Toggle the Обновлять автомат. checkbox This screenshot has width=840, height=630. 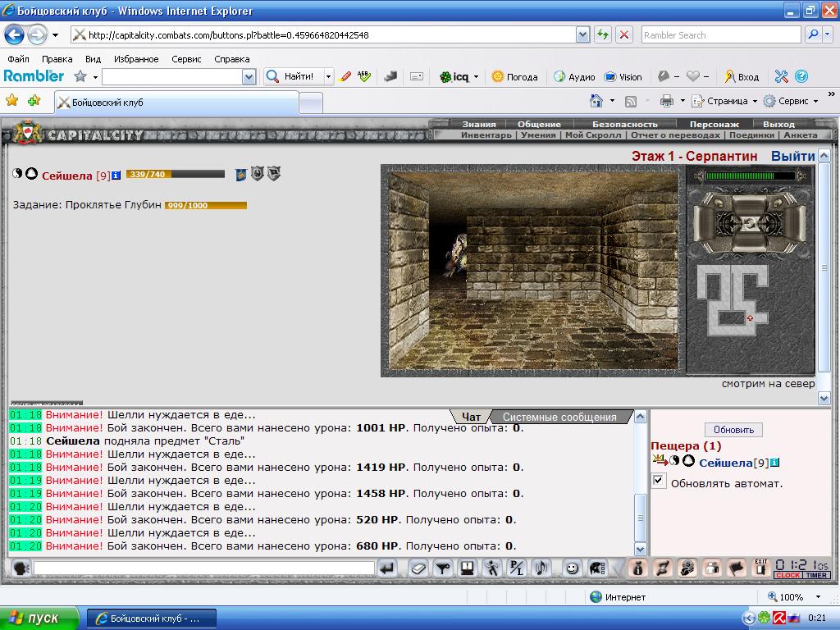tap(659, 481)
